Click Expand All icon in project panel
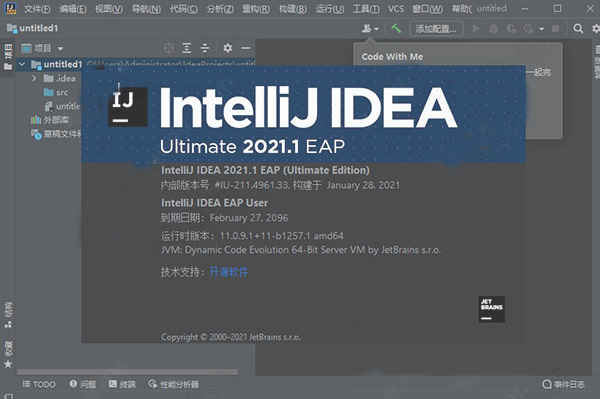Image resolution: width=600 pixels, height=399 pixels. tap(187, 48)
